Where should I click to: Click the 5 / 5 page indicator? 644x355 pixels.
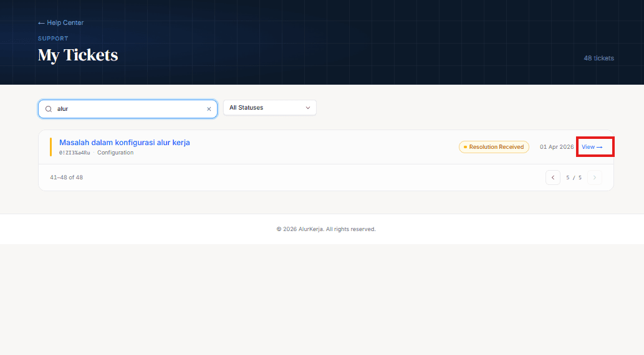click(574, 177)
